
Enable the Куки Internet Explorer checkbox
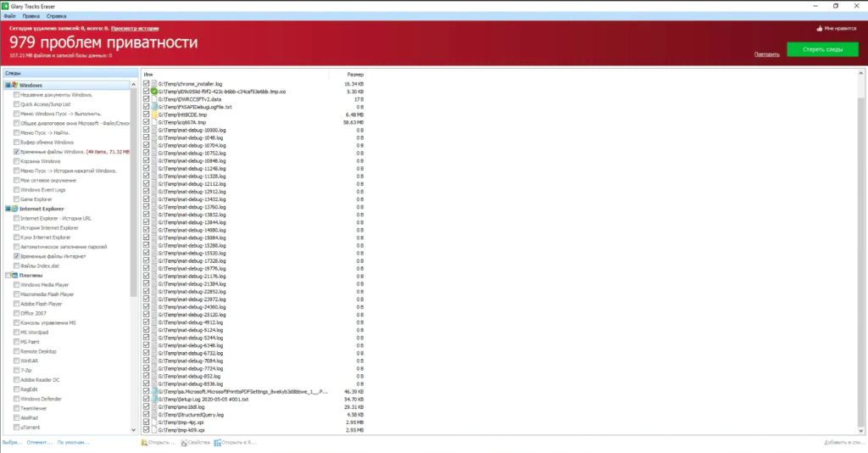pyautogui.click(x=17, y=237)
